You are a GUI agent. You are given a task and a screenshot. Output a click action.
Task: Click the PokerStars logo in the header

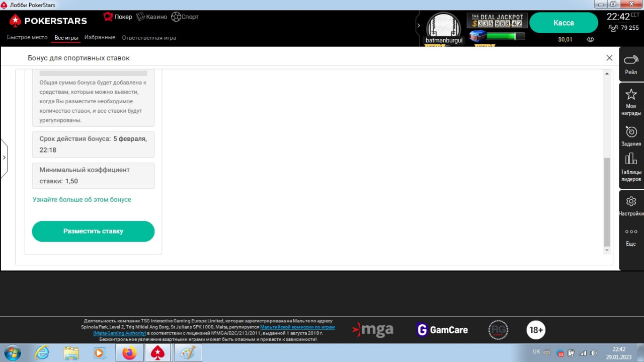point(48,21)
